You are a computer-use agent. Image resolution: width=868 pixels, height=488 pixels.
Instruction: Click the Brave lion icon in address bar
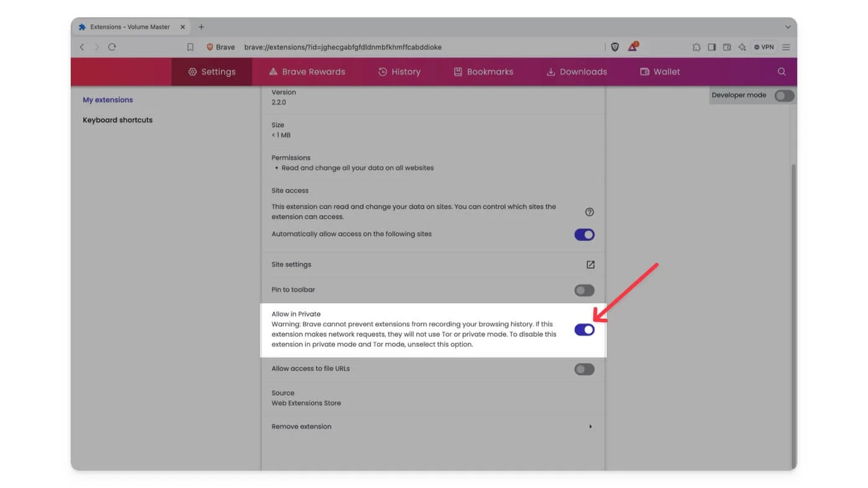[x=210, y=47]
